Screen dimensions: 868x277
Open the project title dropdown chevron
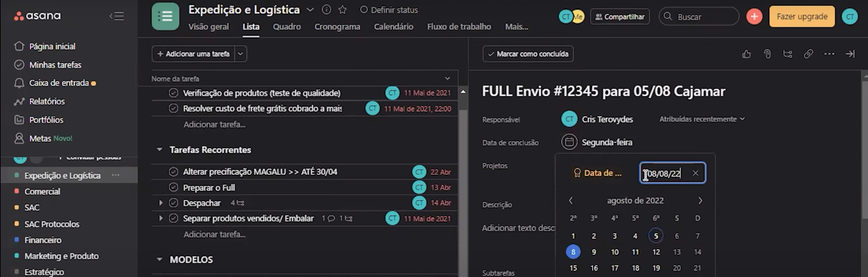pos(310,10)
